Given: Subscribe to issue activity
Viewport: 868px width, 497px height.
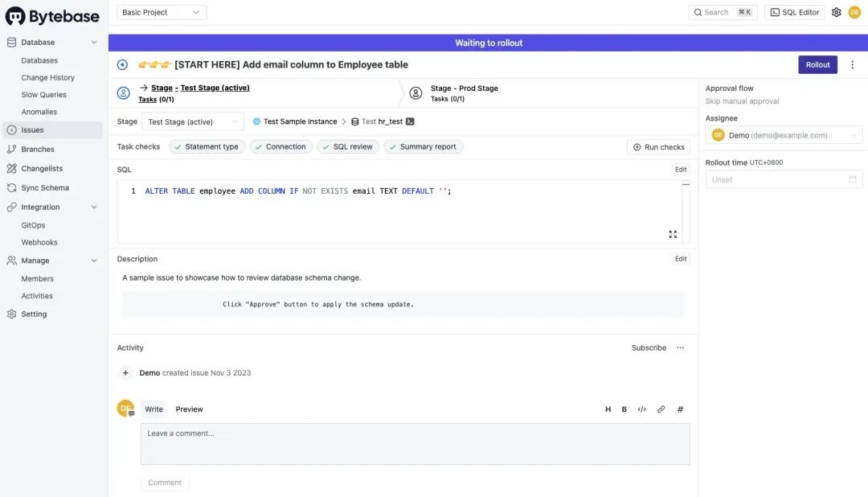Looking at the screenshot, I should click(649, 348).
